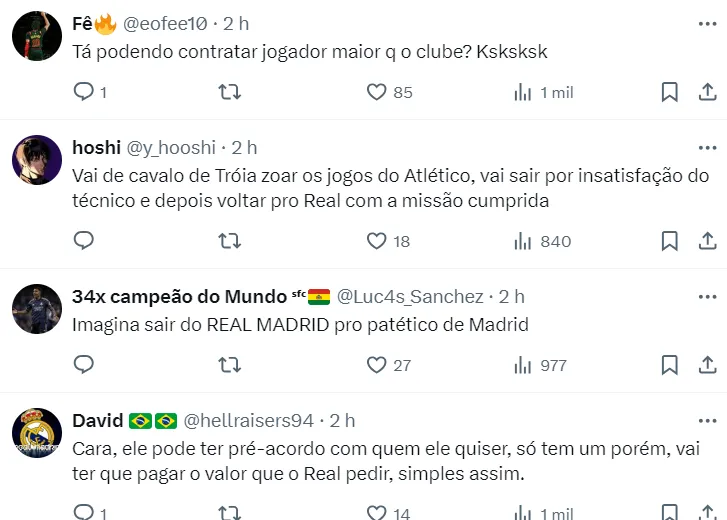Image resolution: width=727 pixels, height=520 pixels.
Task: Share the tweet by 34x campeão do Mundo
Action: coord(707,365)
